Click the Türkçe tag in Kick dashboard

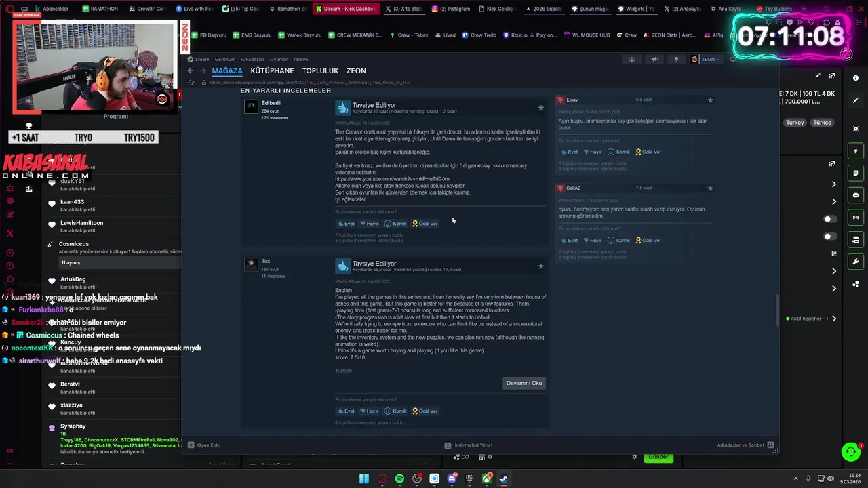822,123
